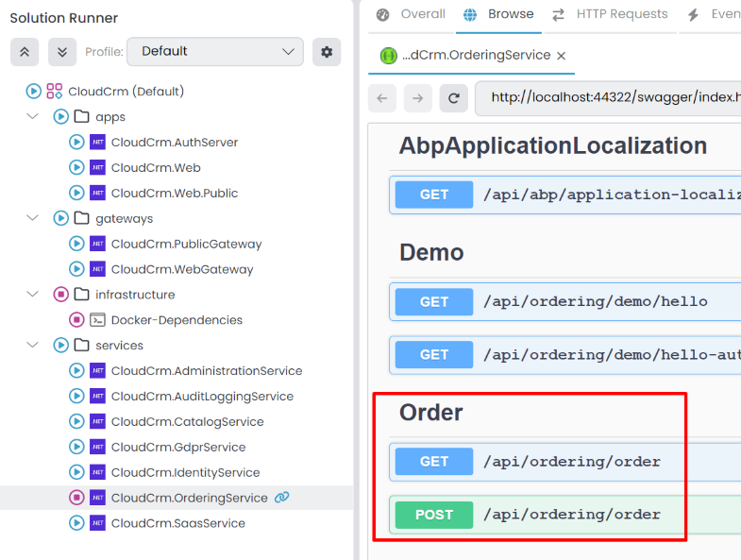This screenshot has height=560, width=741.
Task: Click the link icon next to CloudCrm.OrderingService
Action: 281,498
